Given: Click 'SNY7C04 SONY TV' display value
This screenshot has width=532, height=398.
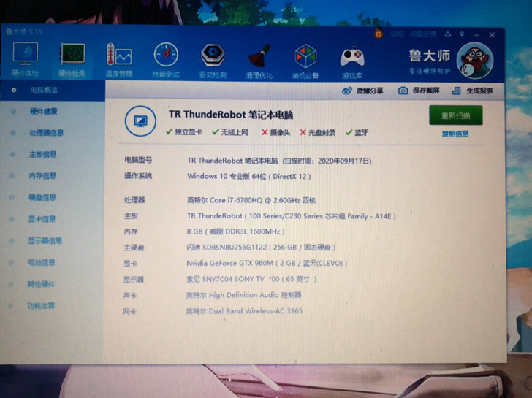Looking at the screenshot, I should [233, 279].
